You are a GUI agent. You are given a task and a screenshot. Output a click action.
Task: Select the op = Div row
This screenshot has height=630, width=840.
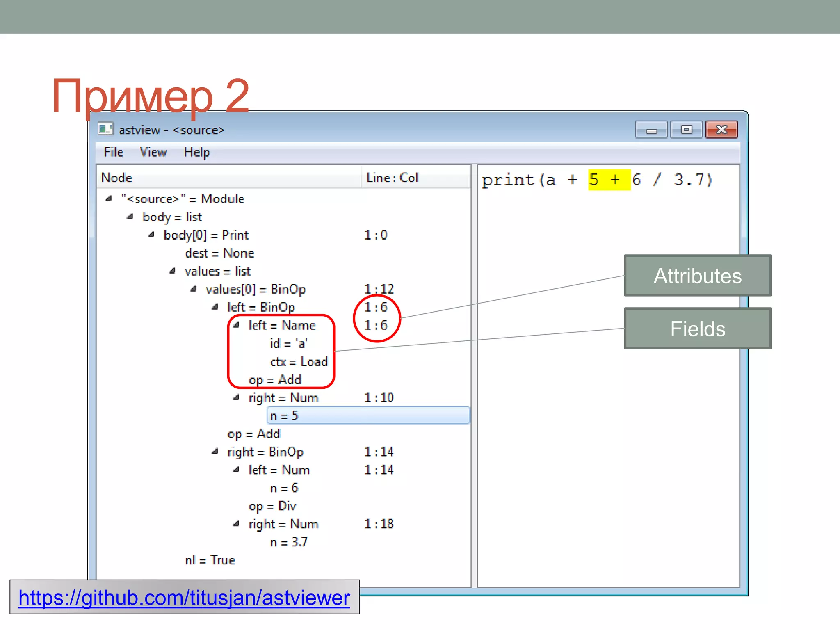coord(272,506)
